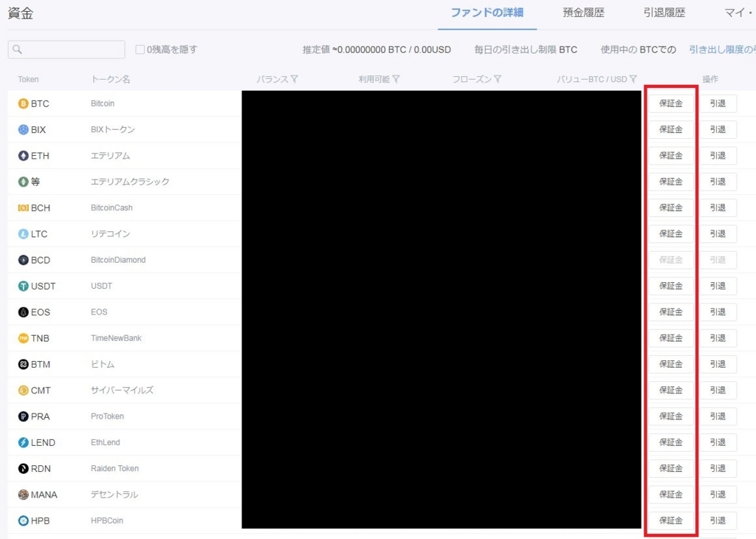Open the 利用可能 column filter
This screenshot has width=756, height=539.
396,79
